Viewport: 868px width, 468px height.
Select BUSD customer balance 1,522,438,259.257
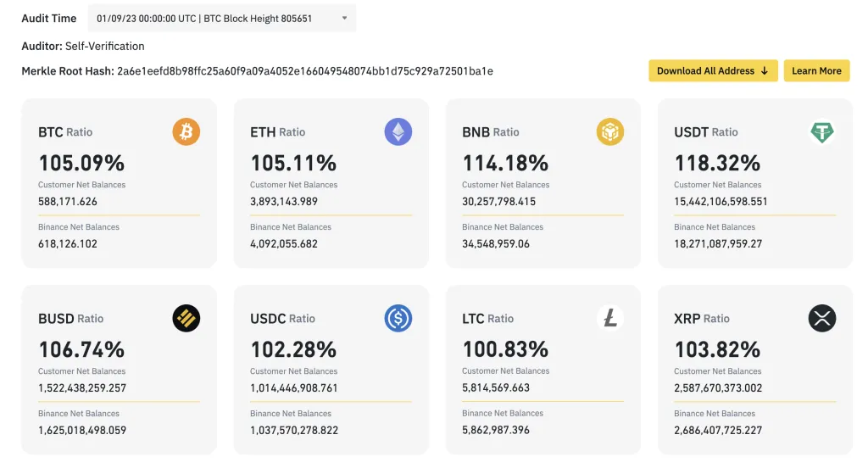click(82, 388)
